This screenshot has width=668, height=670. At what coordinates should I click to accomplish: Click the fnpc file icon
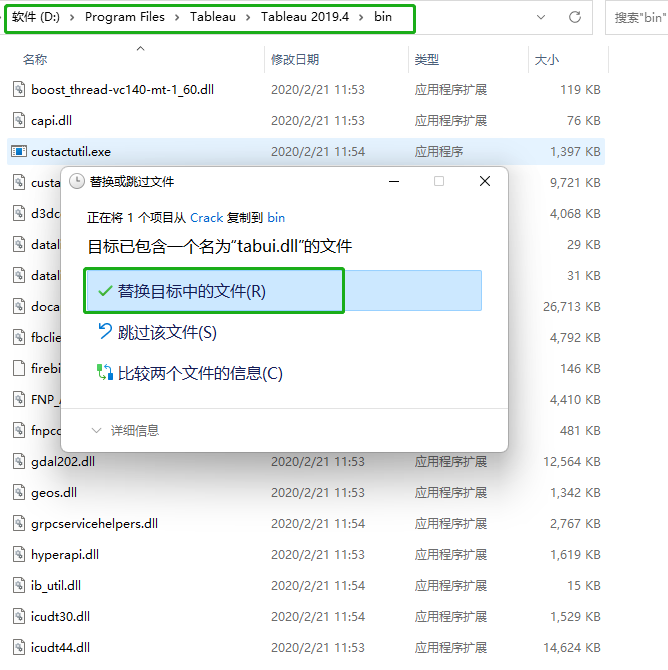pos(19,430)
